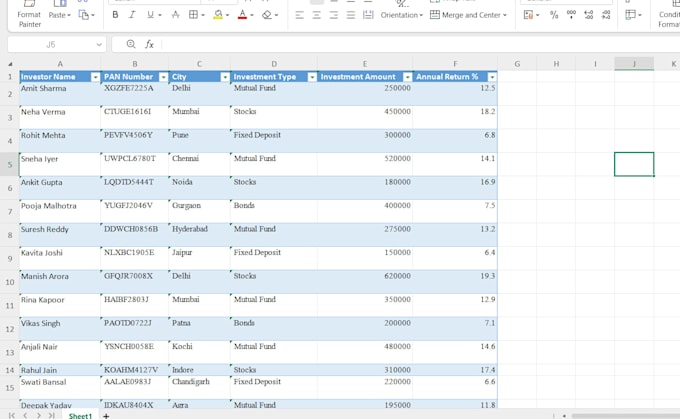
Task: Select the Rahul Jain cell
Action: point(60,370)
